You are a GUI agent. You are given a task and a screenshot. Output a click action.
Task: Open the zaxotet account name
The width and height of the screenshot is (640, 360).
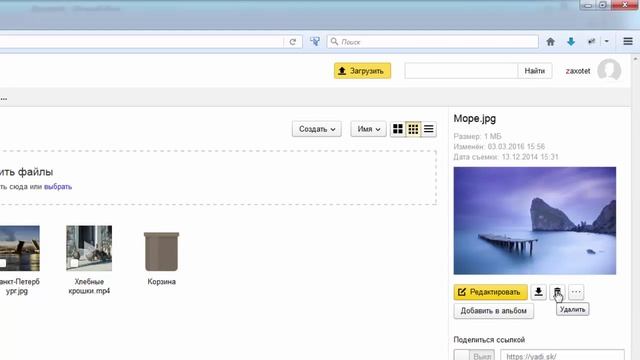[578, 71]
